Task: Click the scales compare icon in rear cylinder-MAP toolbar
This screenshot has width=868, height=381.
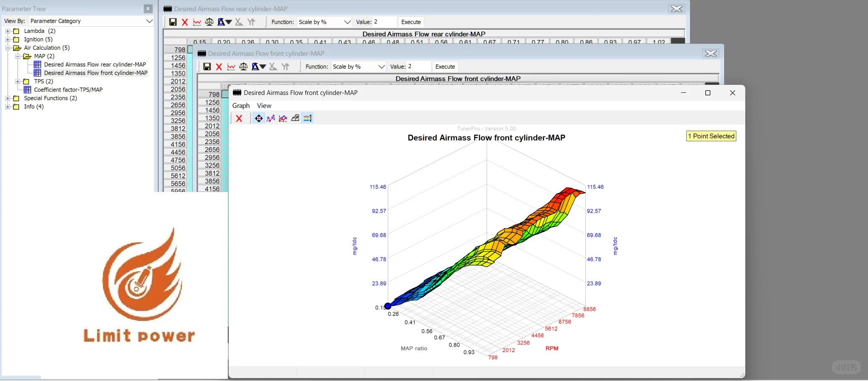Action: (x=209, y=22)
